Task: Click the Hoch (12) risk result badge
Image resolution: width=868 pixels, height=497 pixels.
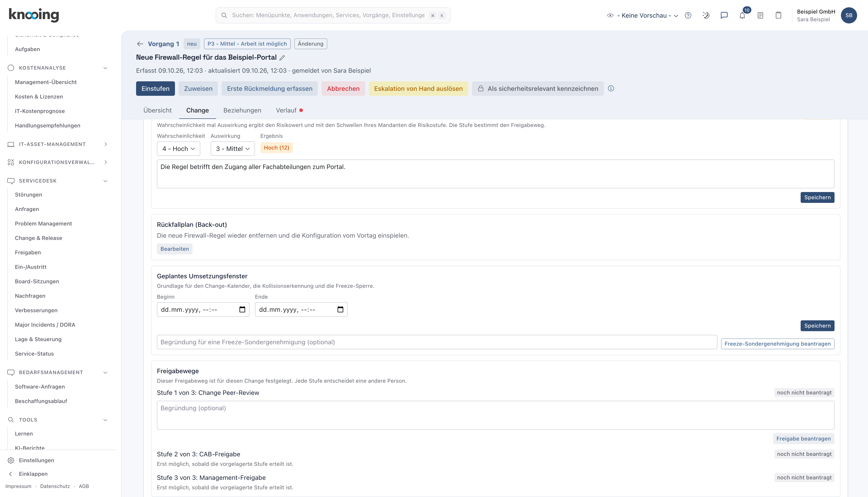Action: pos(277,148)
